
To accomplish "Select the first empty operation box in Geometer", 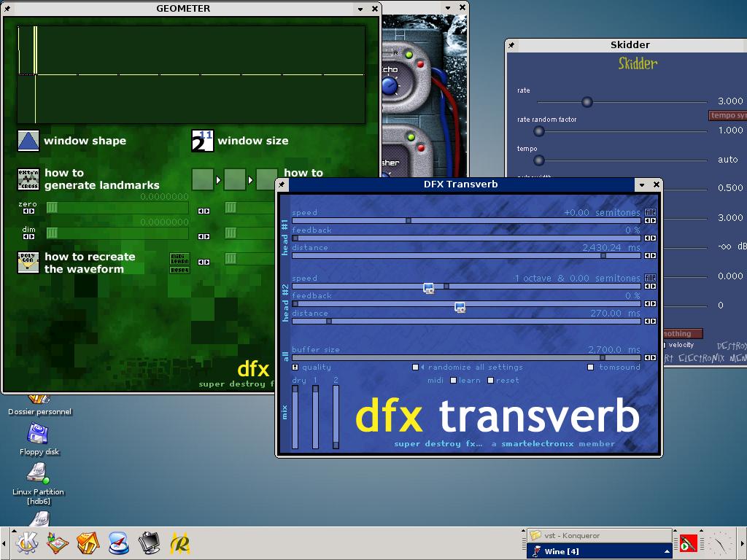I will (203, 179).
